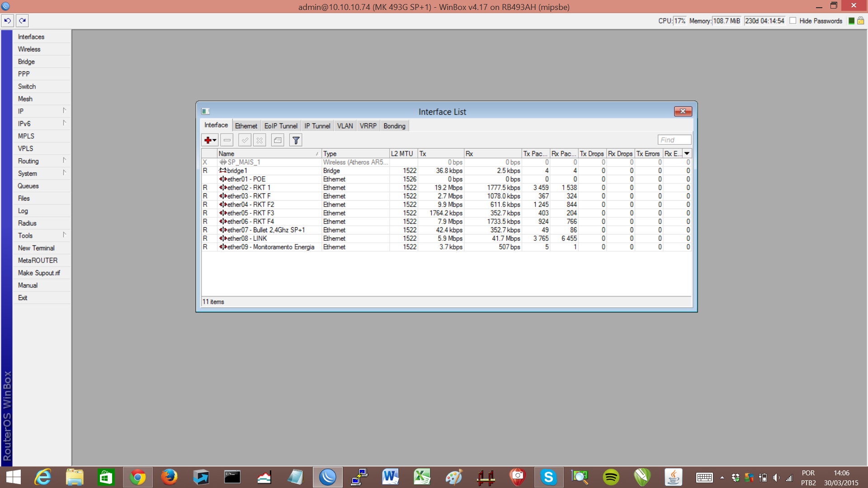Expand the Routing submenu

(x=42, y=161)
